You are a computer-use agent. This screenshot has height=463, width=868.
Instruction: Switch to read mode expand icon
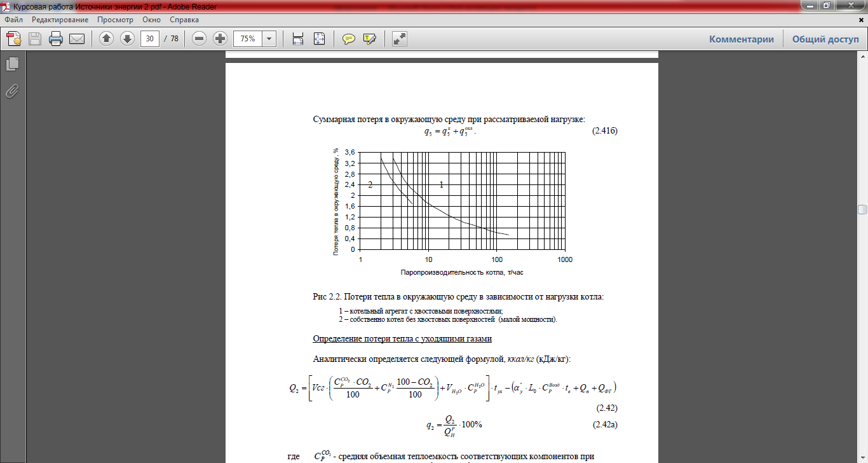coord(400,39)
